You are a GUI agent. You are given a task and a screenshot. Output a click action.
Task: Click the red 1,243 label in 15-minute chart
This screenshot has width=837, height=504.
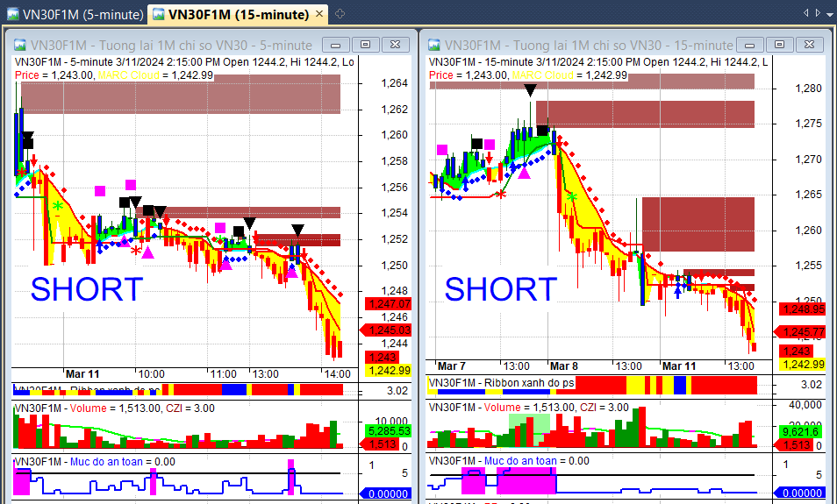click(x=796, y=351)
